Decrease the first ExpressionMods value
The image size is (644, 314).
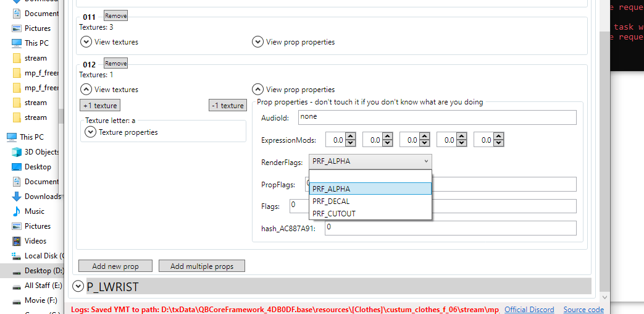click(350, 143)
